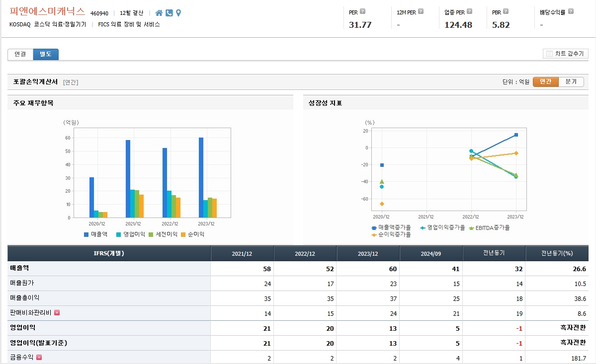Click the 2022/12 column header

pyautogui.click(x=305, y=254)
